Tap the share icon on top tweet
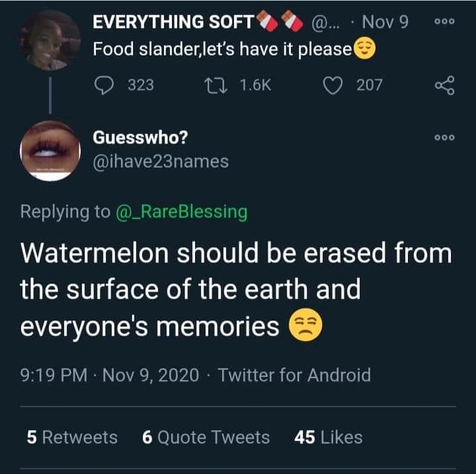Image resolution: width=476 pixels, height=474 pixels. 444,85
